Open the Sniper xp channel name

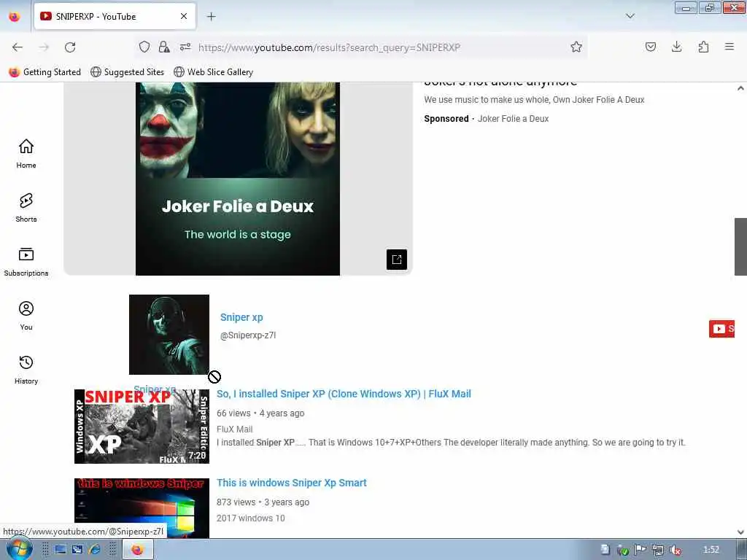tap(241, 317)
